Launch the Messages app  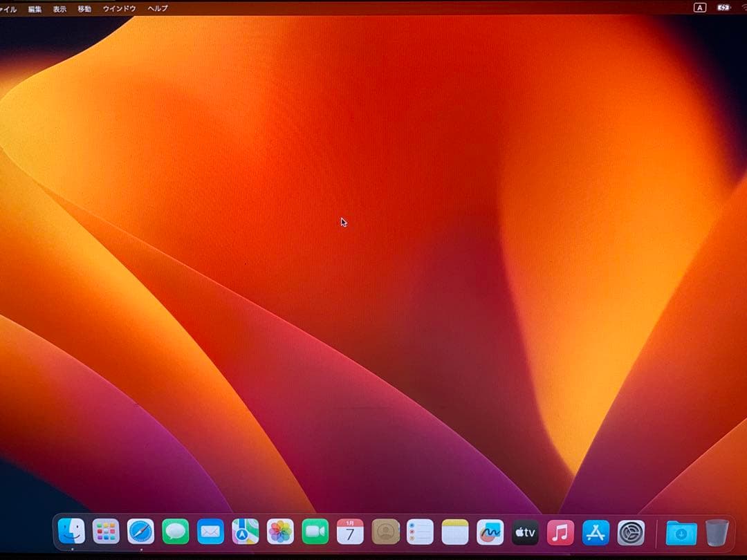tap(175, 531)
